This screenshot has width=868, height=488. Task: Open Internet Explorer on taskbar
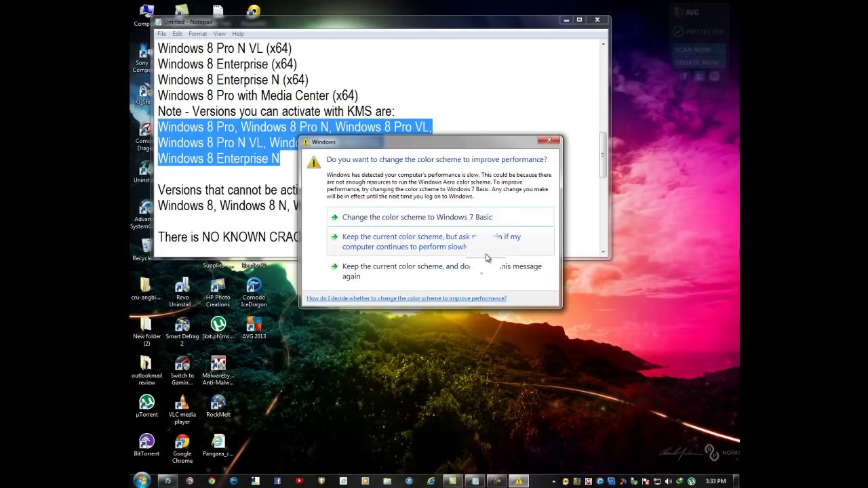click(431, 481)
